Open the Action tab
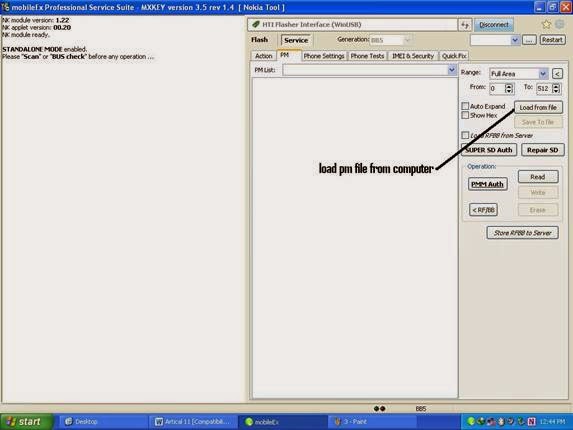 (263, 56)
